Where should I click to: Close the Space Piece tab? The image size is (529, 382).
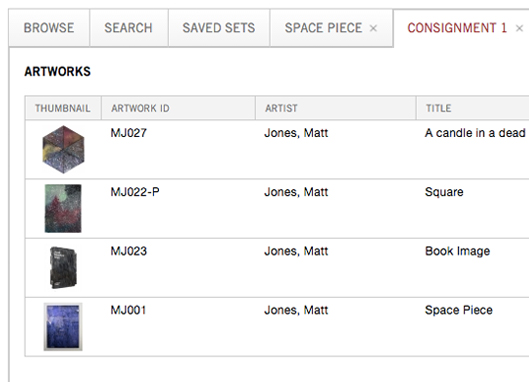click(373, 28)
